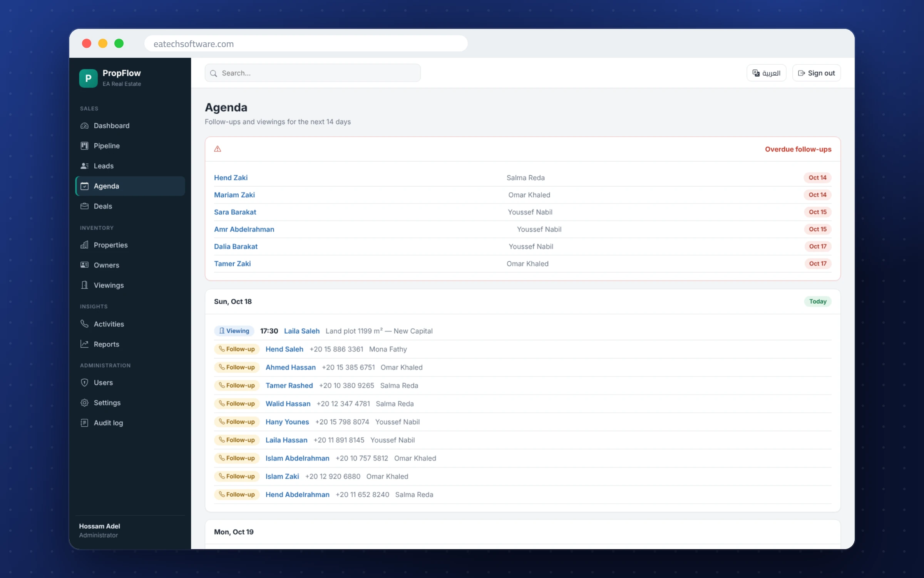The width and height of the screenshot is (924, 578).
Task: Open overdue lead Amr Abdelrahman
Action: pyautogui.click(x=244, y=229)
